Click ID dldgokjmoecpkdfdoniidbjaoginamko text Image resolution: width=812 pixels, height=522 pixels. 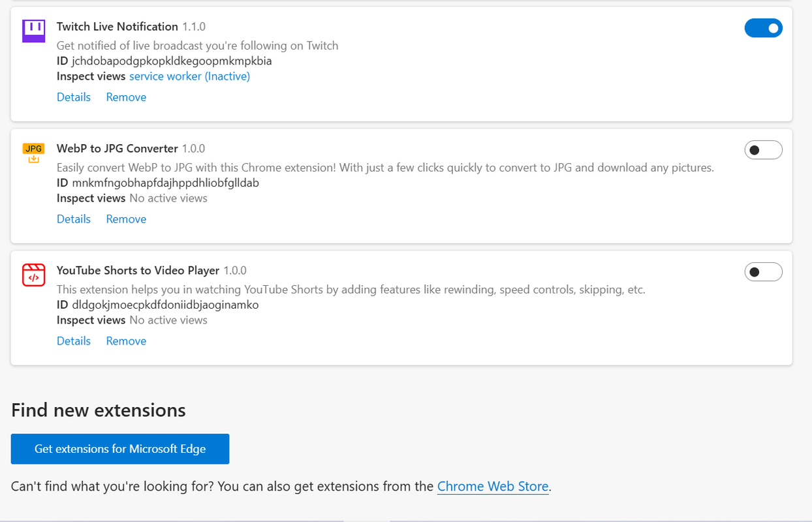point(158,305)
